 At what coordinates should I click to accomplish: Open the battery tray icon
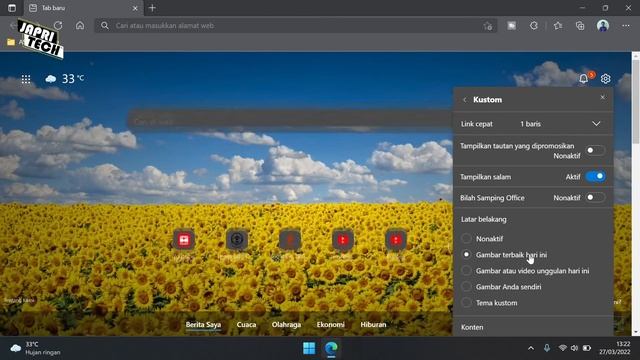(587, 348)
